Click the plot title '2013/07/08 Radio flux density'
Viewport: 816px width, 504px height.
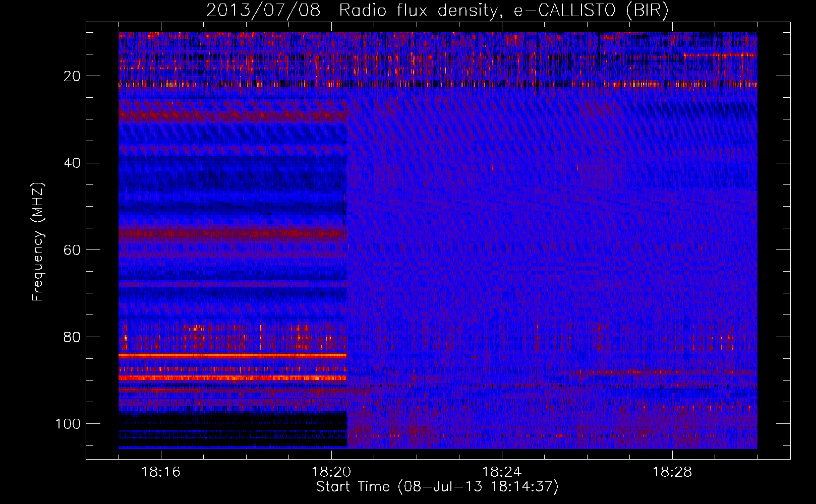pyautogui.click(x=437, y=11)
